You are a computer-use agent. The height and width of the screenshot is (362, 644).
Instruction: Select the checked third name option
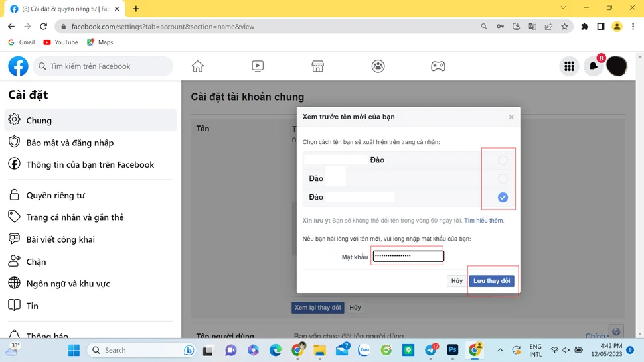click(x=503, y=197)
